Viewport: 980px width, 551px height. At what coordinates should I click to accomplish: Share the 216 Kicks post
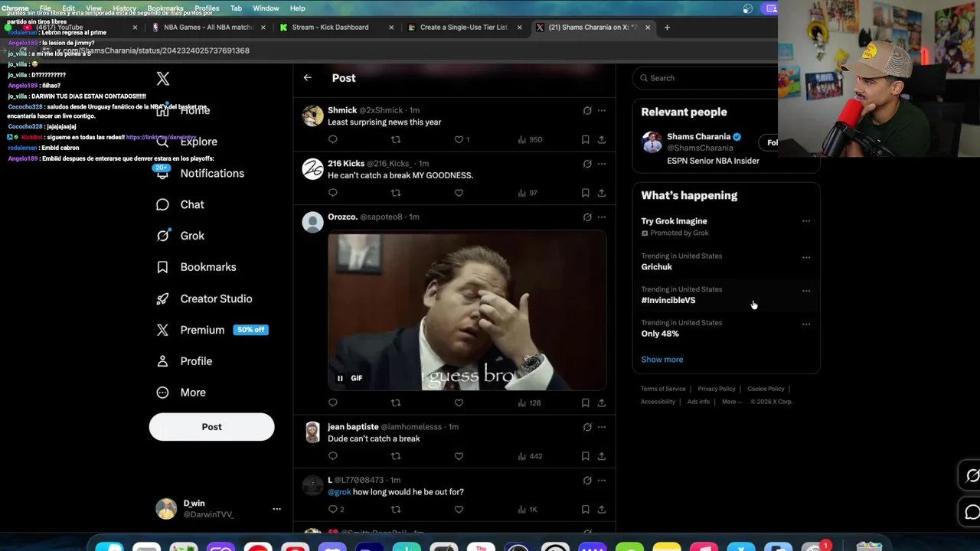pyautogui.click(x=602, y=193)
